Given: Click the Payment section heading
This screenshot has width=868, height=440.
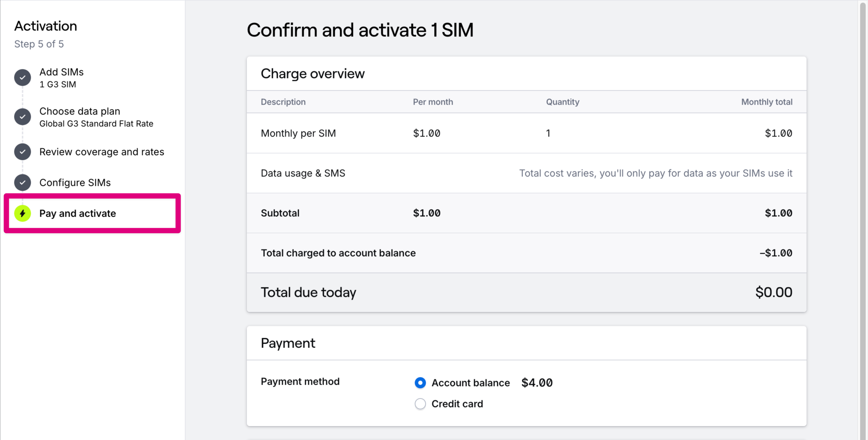Looking at the screenshot, I should [288, 343].
